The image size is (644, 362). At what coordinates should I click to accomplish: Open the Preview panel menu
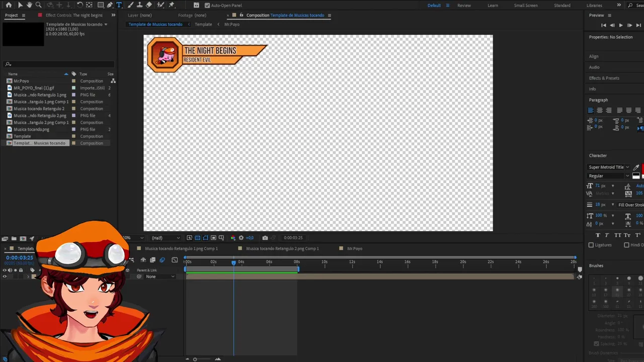point(609,15)
